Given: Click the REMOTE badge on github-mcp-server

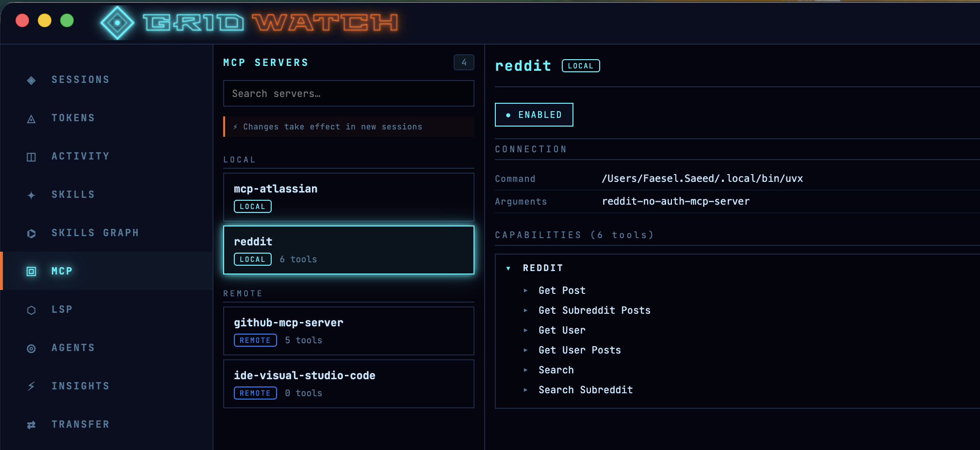Looking at the screenshot, I should pos(255,340).
